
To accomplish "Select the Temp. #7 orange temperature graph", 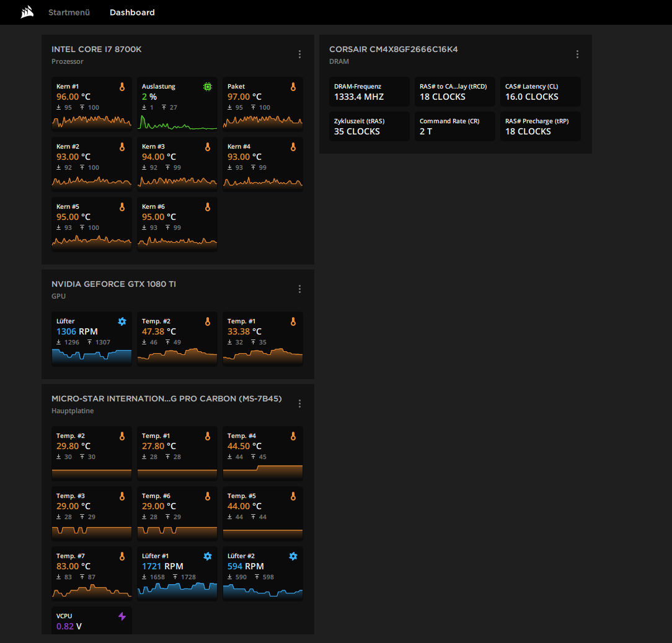I will pos(92,591).
